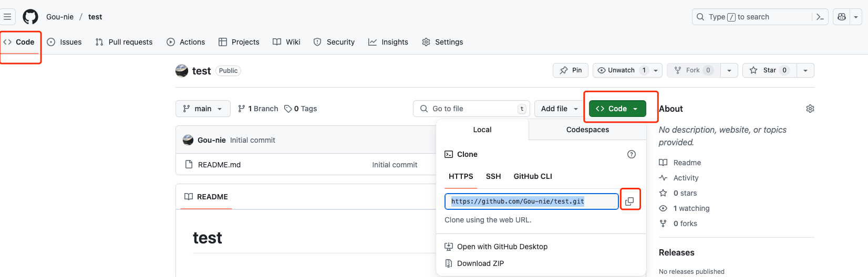868x277 pixels.
Task: Select the README tab
Action: 206,197
